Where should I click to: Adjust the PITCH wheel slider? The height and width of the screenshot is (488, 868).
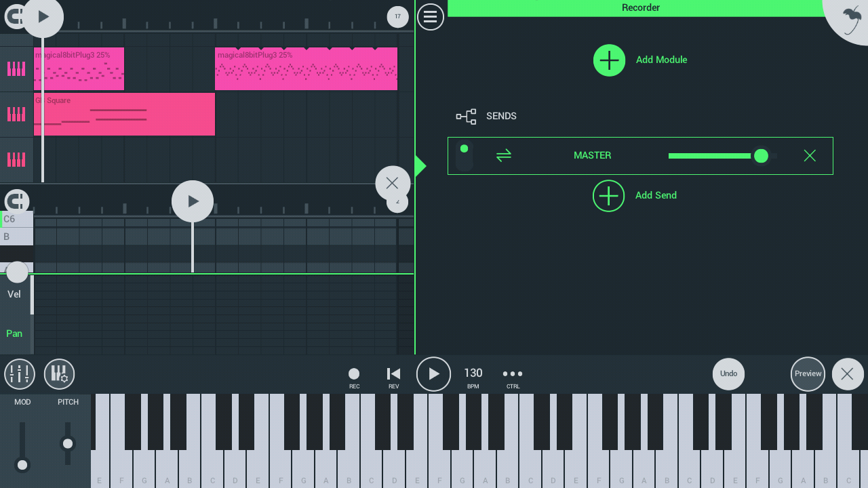pos(68,444)
